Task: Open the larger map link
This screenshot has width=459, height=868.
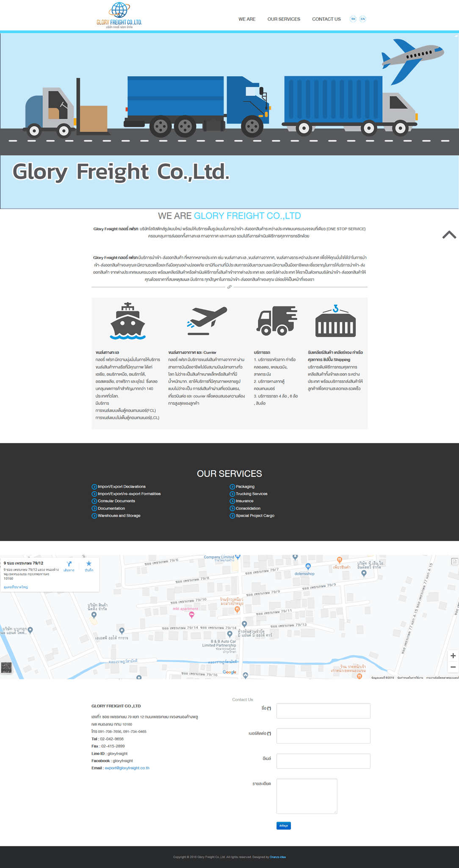Action: pos(16,587)
